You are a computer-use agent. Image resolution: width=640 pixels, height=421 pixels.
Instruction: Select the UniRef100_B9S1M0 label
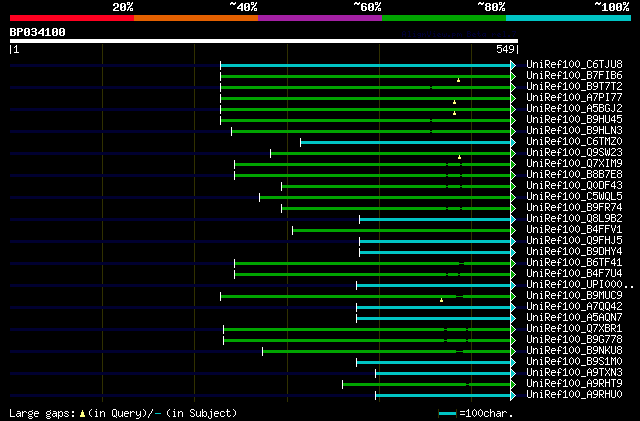[x=574, y=362]
